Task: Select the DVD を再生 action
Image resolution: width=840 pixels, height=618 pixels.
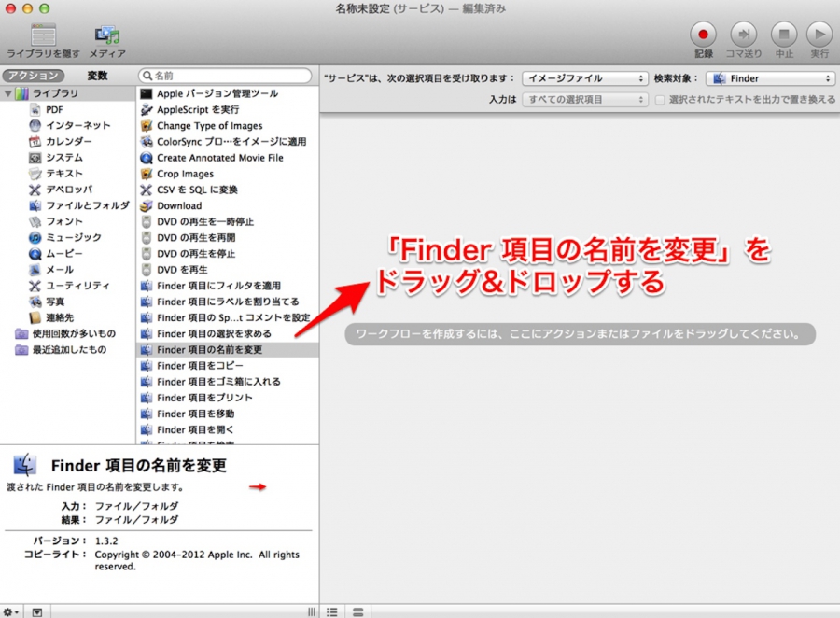Action: tap(227, 270)
